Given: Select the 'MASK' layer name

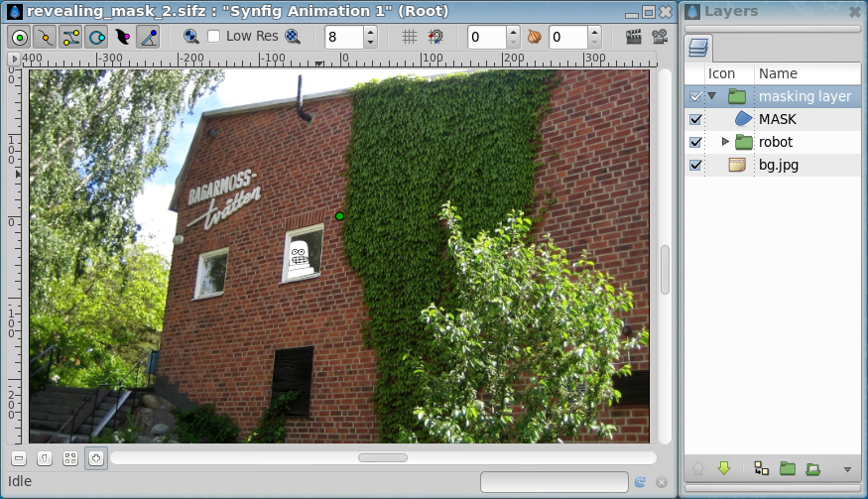Looking at the screenshot, I should click(x=777, y=119).
